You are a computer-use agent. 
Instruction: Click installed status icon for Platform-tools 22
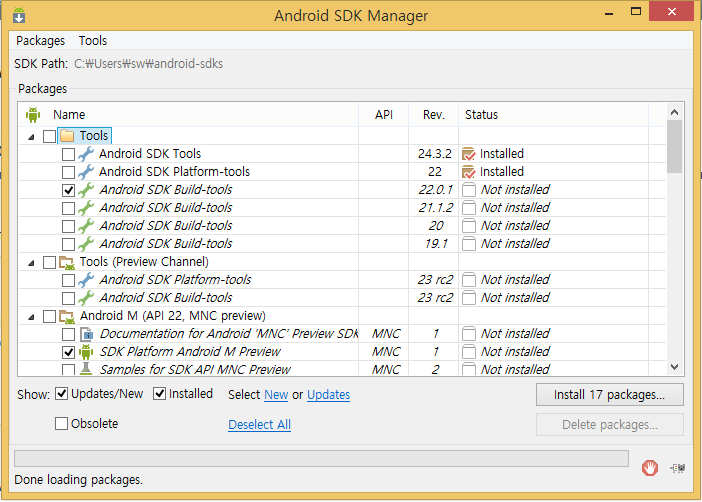click(x=469, y=172)
